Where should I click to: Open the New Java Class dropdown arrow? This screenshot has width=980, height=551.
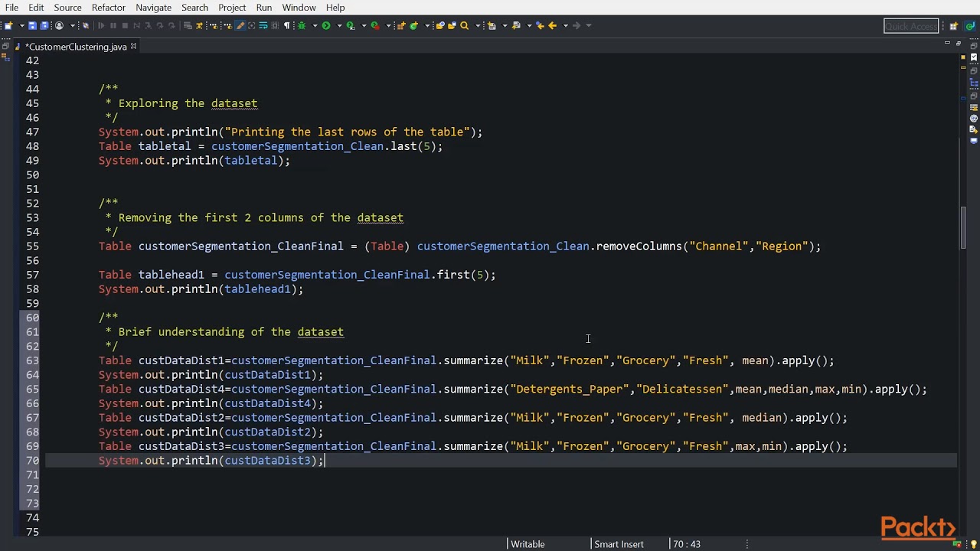(x=427, y=25)
